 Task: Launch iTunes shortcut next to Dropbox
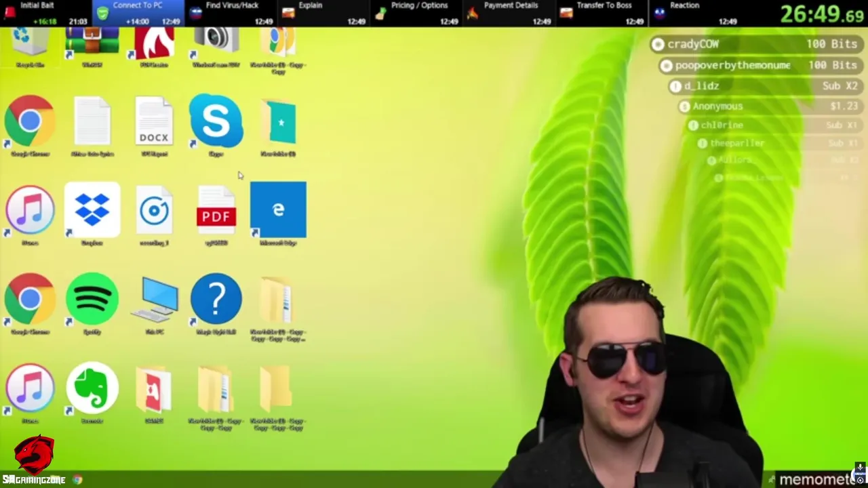30,214
